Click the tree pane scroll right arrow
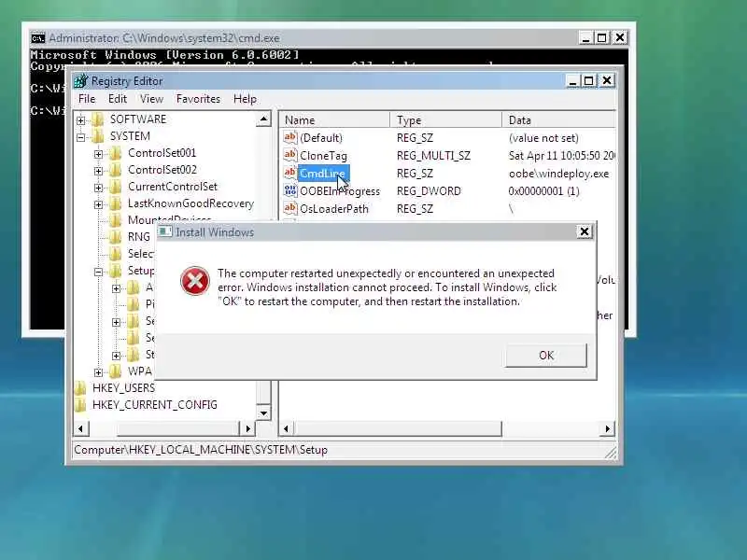747x560 pixels. (x=247, y=428)
